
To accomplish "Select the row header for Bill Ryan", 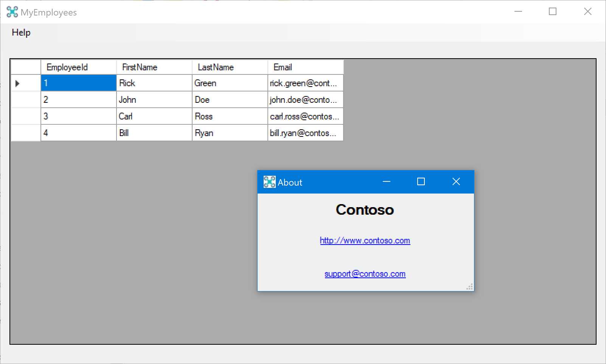I will tap(26, 133).
